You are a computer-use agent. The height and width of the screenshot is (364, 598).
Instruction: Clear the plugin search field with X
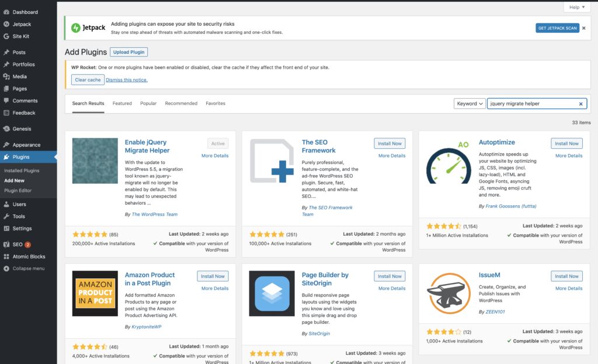pyautogui.click(x=580, y=104)
